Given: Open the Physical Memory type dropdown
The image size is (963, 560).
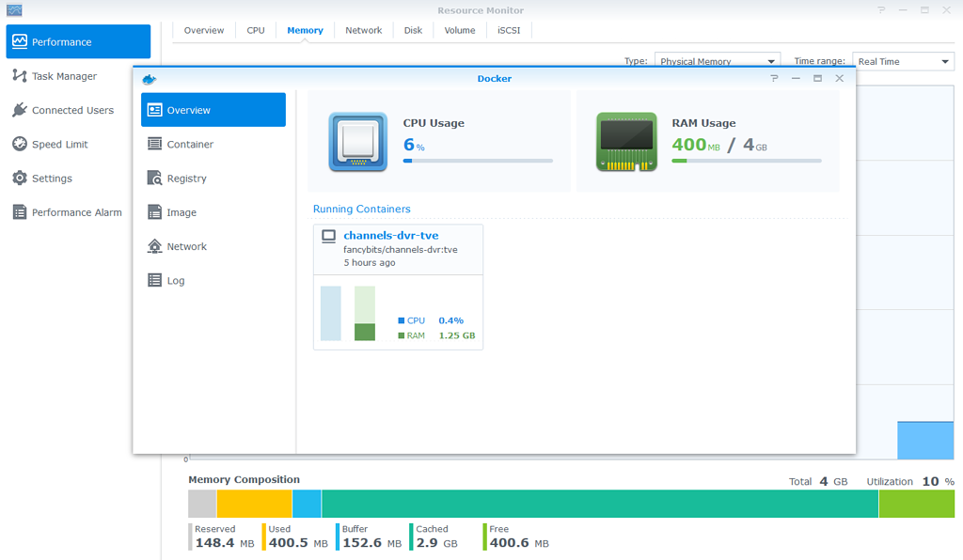Looking at the screenshot, I should point(717,60).
